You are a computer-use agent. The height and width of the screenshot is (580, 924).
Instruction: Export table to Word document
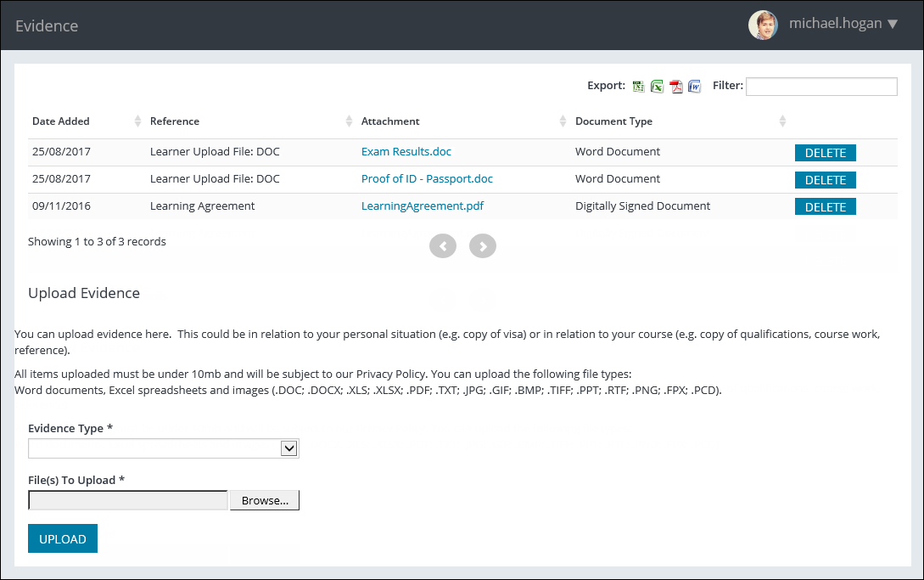click(x=694, y=86)
